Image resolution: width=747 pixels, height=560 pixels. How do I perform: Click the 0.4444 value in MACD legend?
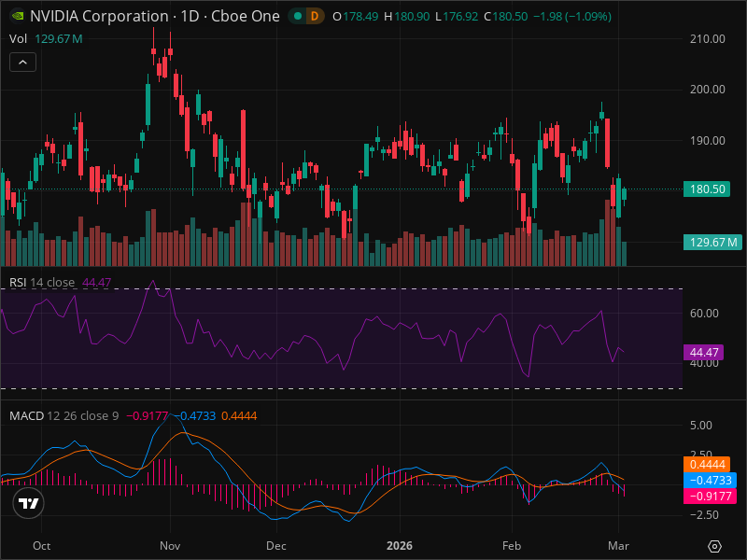pos(239,415)
